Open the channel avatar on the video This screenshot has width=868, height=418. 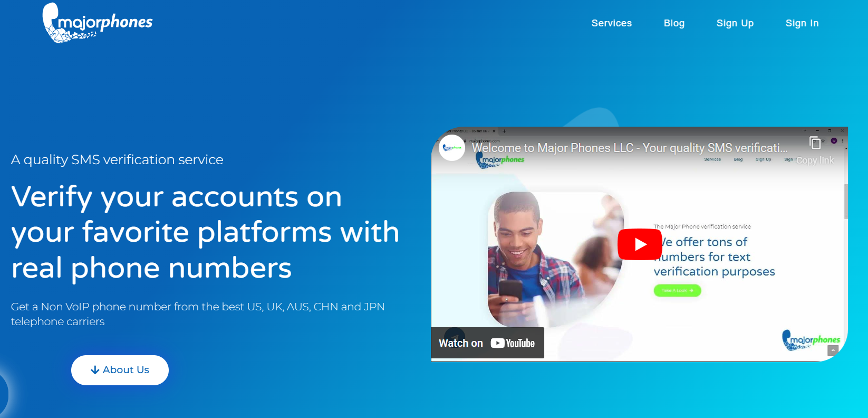pos(452,148)
